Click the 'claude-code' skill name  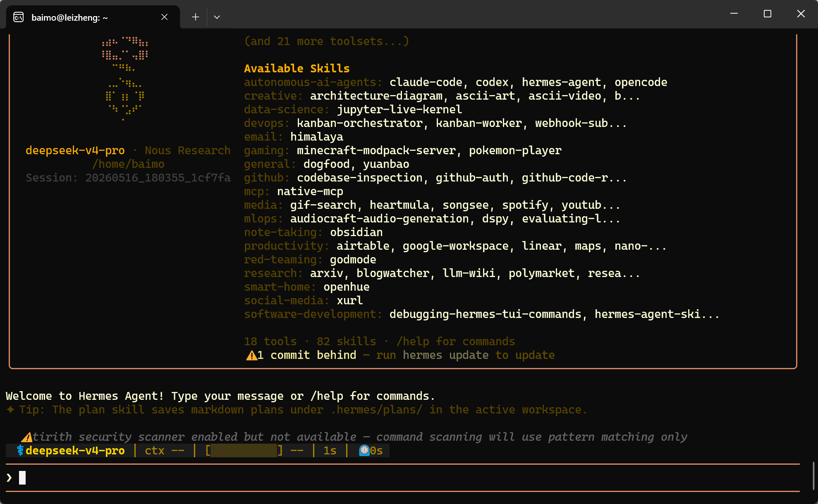[426, 82]
